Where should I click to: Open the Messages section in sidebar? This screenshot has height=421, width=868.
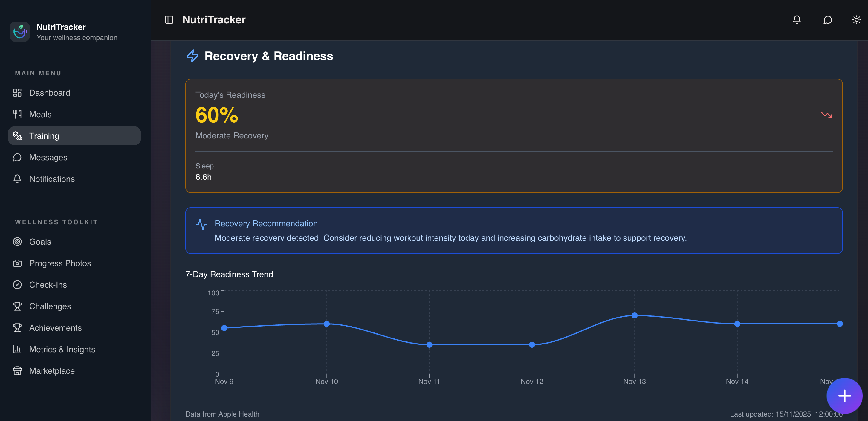(x=48, y=157)
